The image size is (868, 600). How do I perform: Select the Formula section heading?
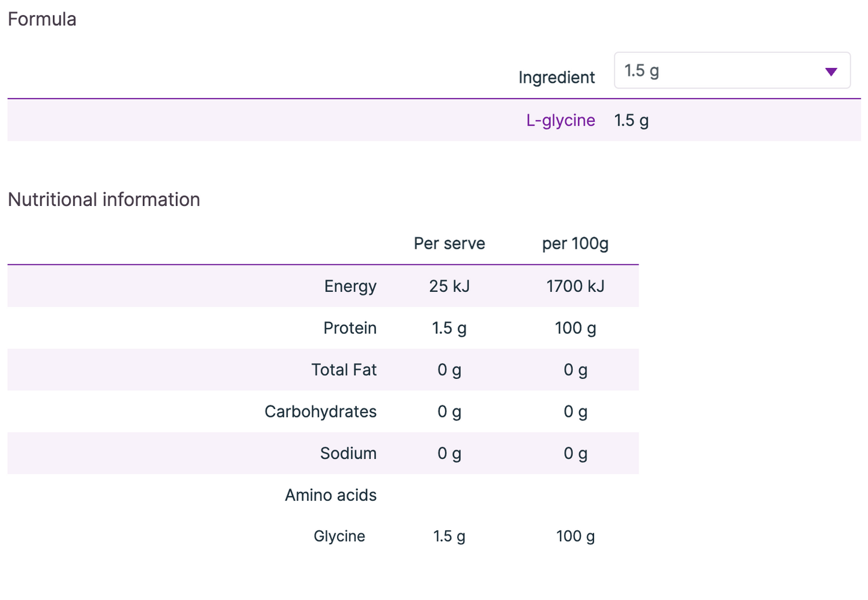[42, 19]
